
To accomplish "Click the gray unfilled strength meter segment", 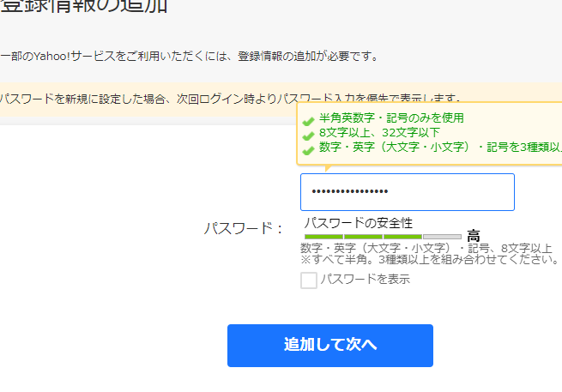I will [442, 236].
